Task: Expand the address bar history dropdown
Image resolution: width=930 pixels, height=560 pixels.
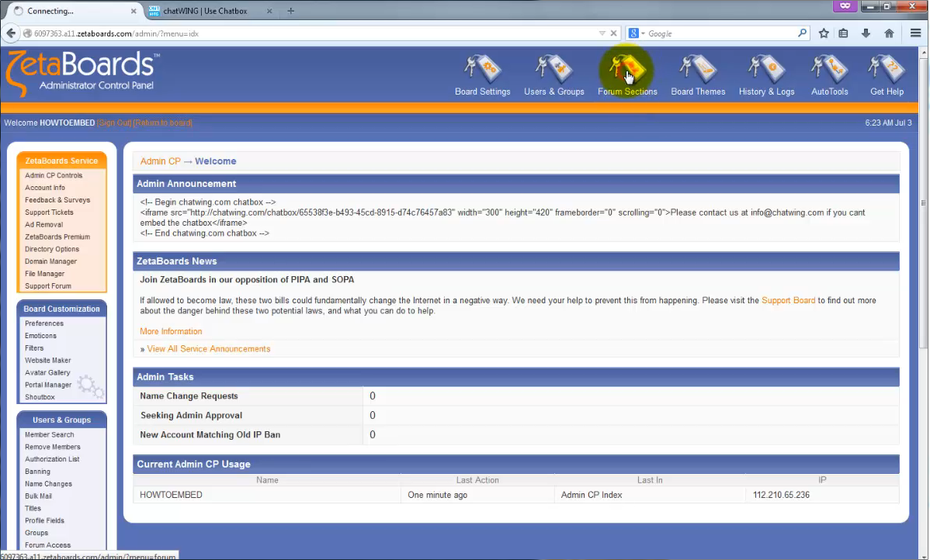Action: (x=602, y=33)
